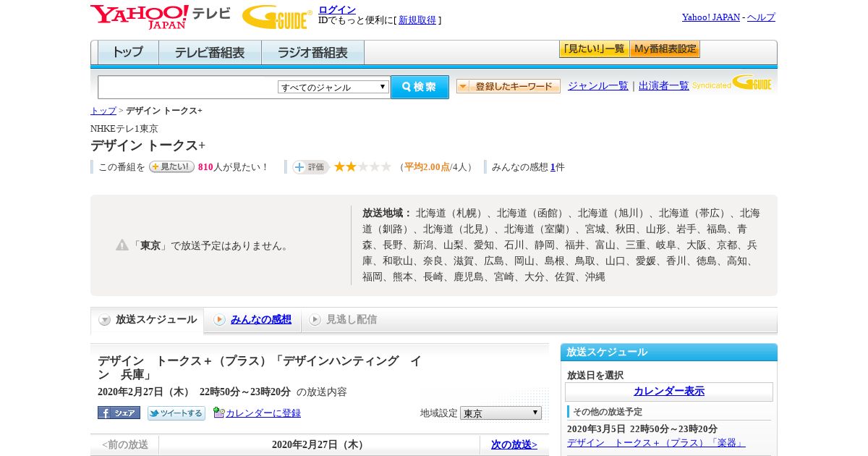Click カレンダー表示 in schedule sidebar
Viewport: 868px width, 456px height.
click(669, 392)
